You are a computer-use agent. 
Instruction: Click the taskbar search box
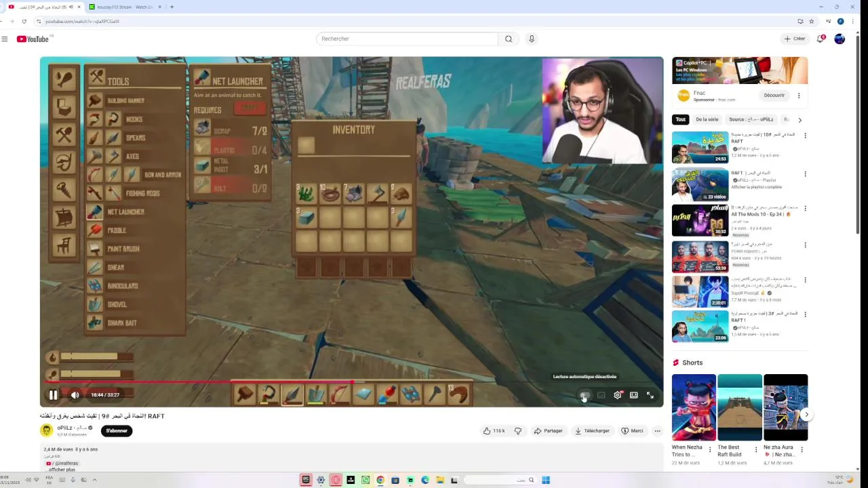[x=500, y=480]
